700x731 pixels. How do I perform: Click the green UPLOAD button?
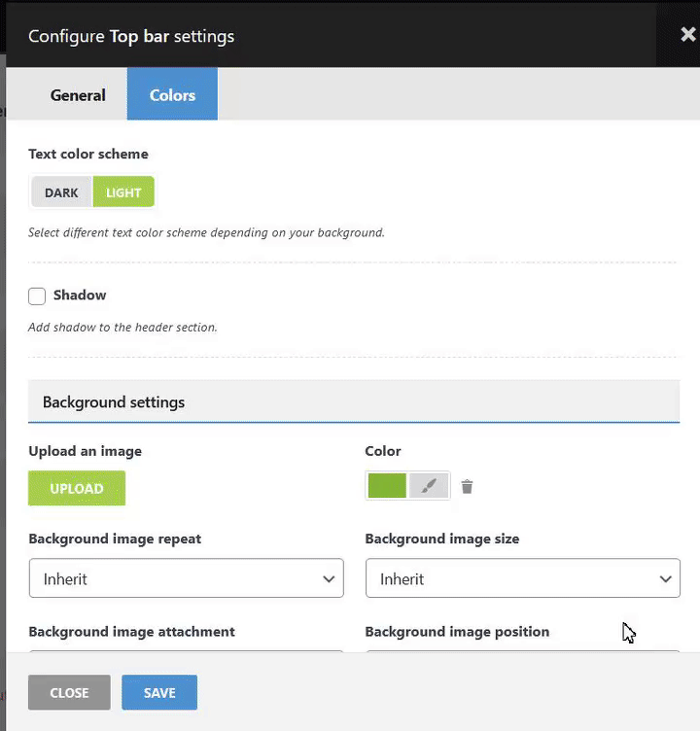tap(77, 488)
